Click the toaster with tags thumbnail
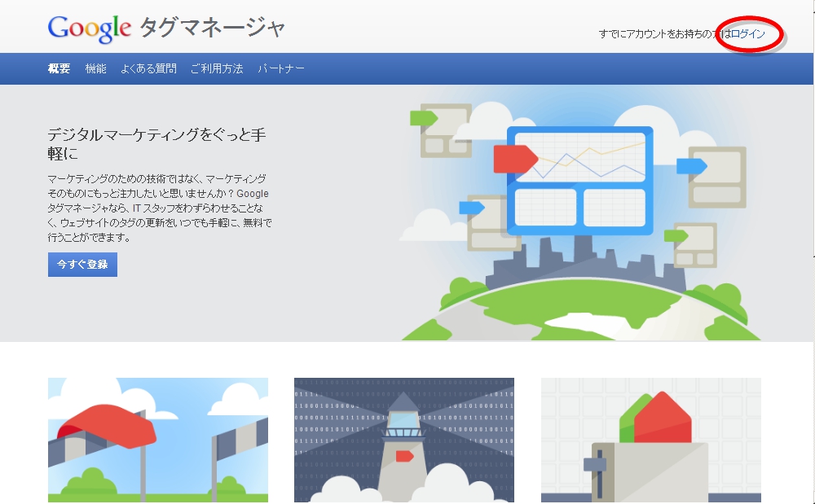 [x=650, y=440]
